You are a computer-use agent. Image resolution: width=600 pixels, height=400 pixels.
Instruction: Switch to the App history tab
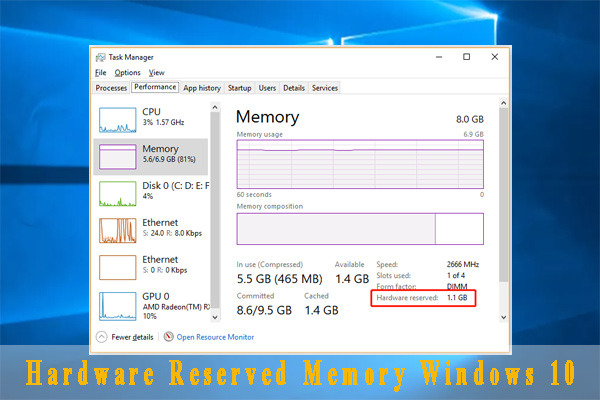point(202,88)
